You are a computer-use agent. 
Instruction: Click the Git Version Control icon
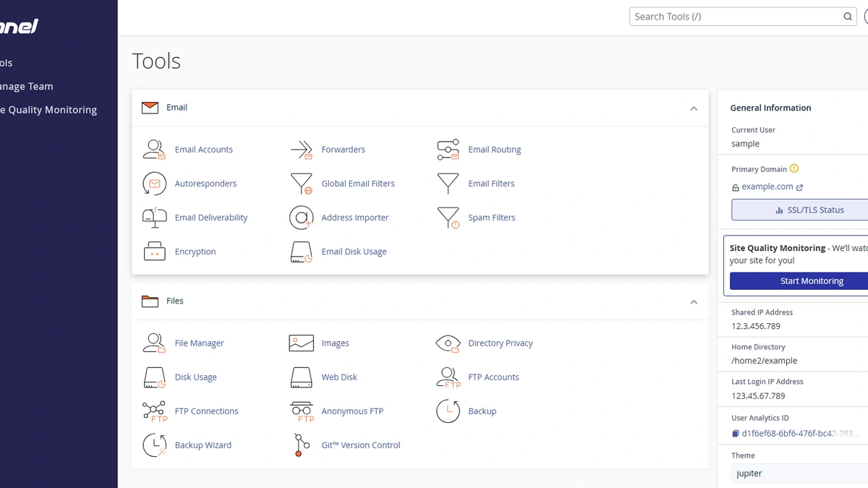point(301,445)
